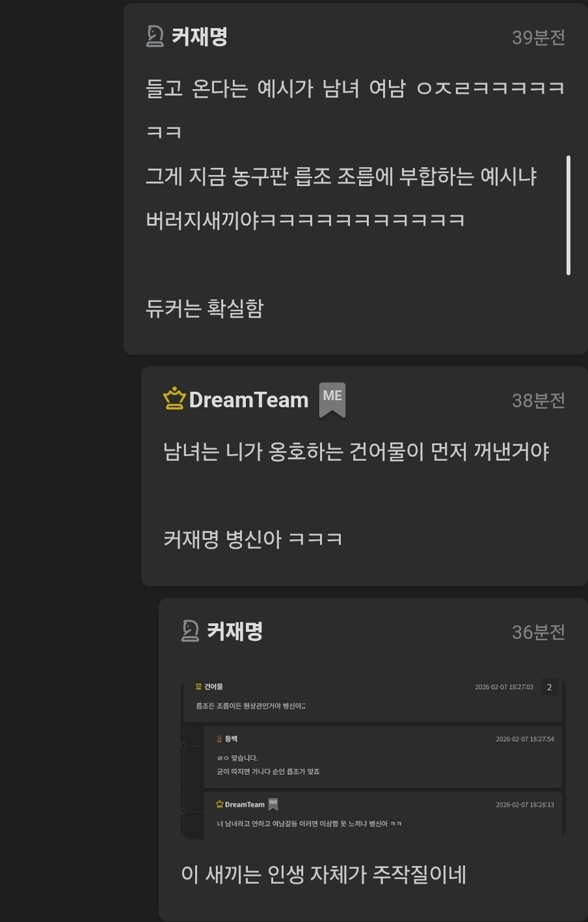Click the gold crown icon next to DreamTeam
The height and width of the screenshot is (922, 588).
174,398
